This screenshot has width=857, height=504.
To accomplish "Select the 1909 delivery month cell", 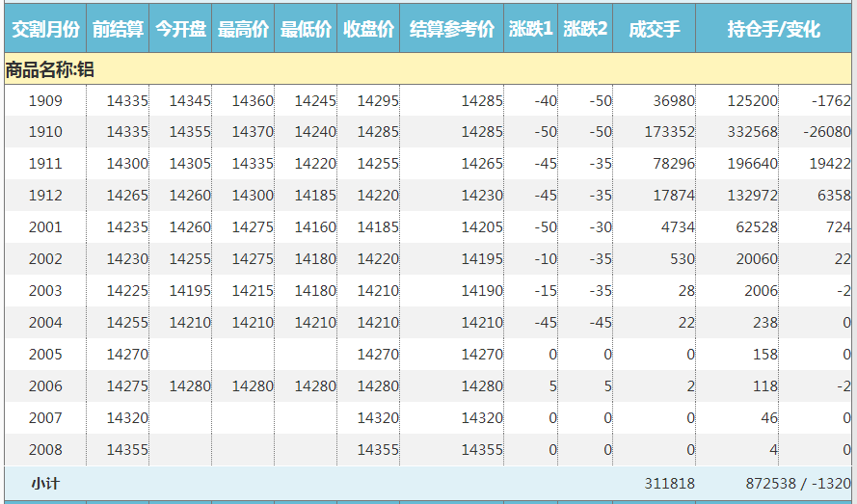I will pyautogui.click(x=45, y=101).
